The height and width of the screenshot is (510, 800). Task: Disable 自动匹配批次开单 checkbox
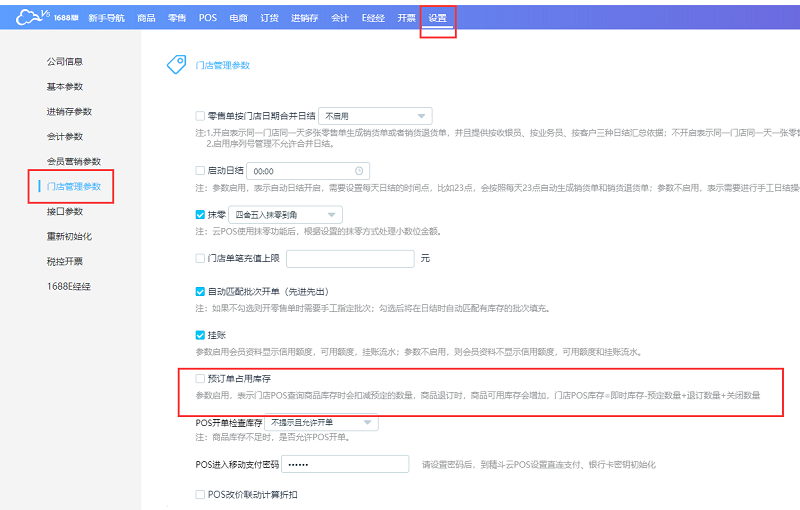click(x=200, y=291)
